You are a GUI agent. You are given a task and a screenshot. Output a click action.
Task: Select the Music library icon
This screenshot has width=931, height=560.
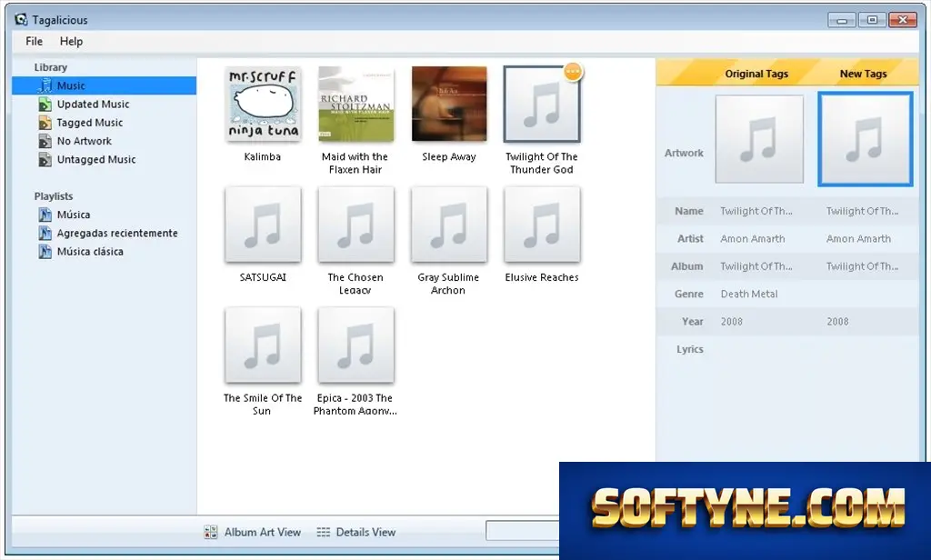pyautogui.click(x=45, y=85)
